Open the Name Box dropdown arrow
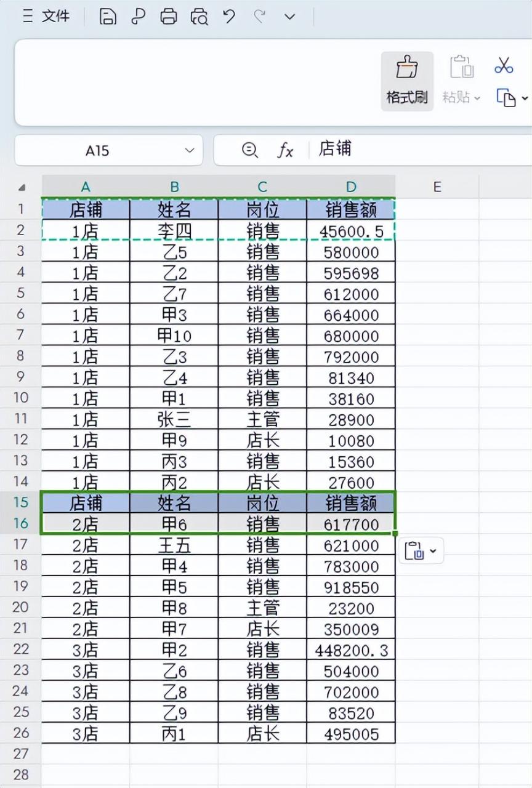 pyautogui.click(x=190, y=150)
